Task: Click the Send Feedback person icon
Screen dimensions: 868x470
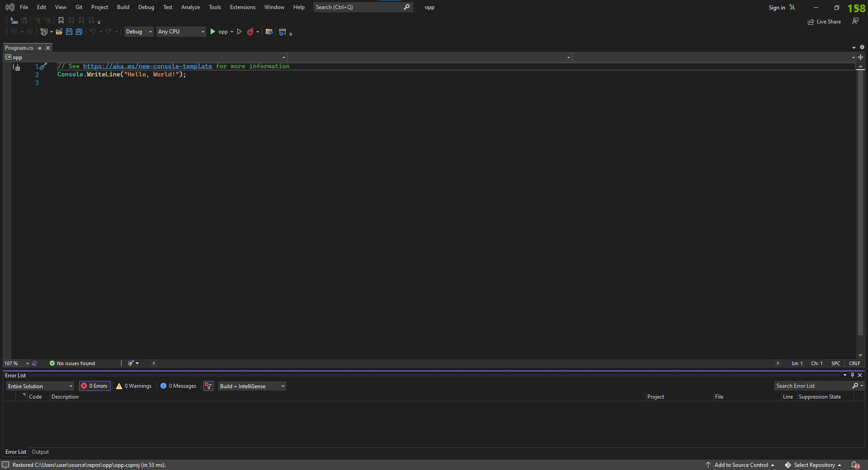Action: (x=855, y=21)
